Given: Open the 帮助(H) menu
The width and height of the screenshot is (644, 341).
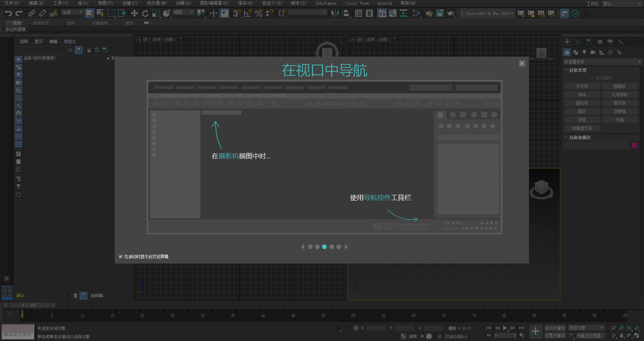Looking at the screenshot, I should (408, 3).
